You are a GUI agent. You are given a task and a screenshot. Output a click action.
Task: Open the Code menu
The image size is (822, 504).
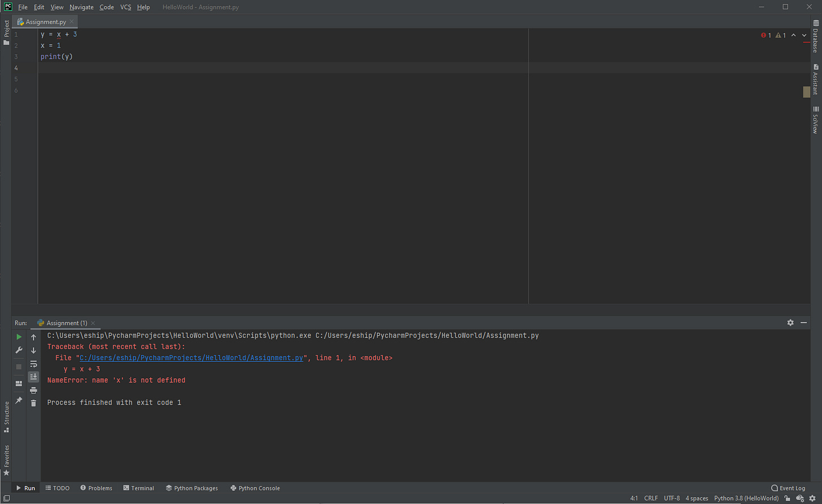point(107,7)
